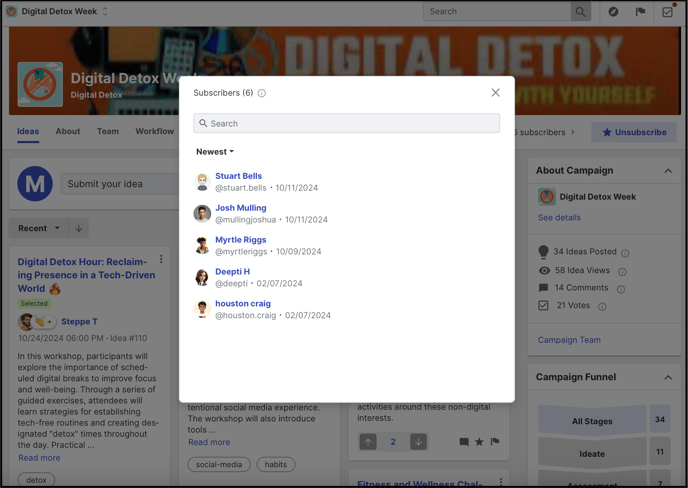Click the social-media tag
Screen dimensions: 688x488
coord(219,464)
